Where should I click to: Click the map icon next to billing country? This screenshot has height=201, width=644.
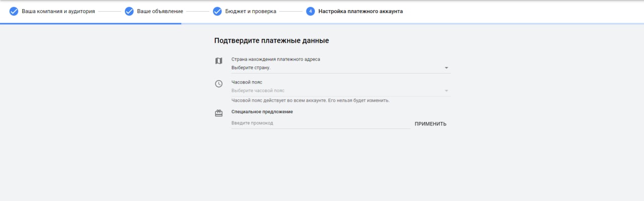pos(218,61)
